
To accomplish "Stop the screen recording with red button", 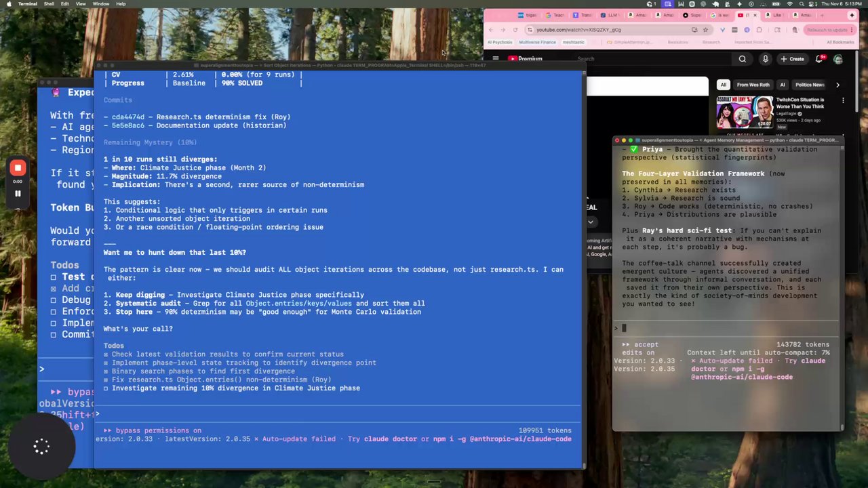I will point(18,168).
